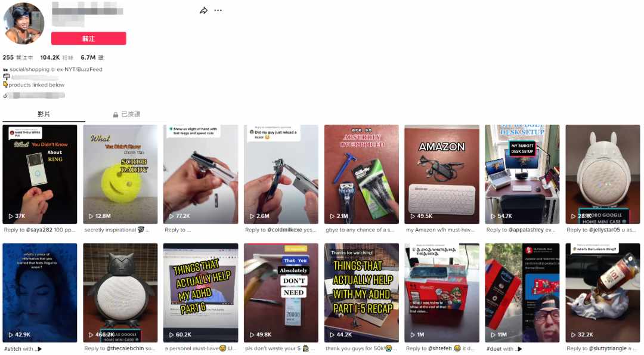Switch to the videos tab

44,114
